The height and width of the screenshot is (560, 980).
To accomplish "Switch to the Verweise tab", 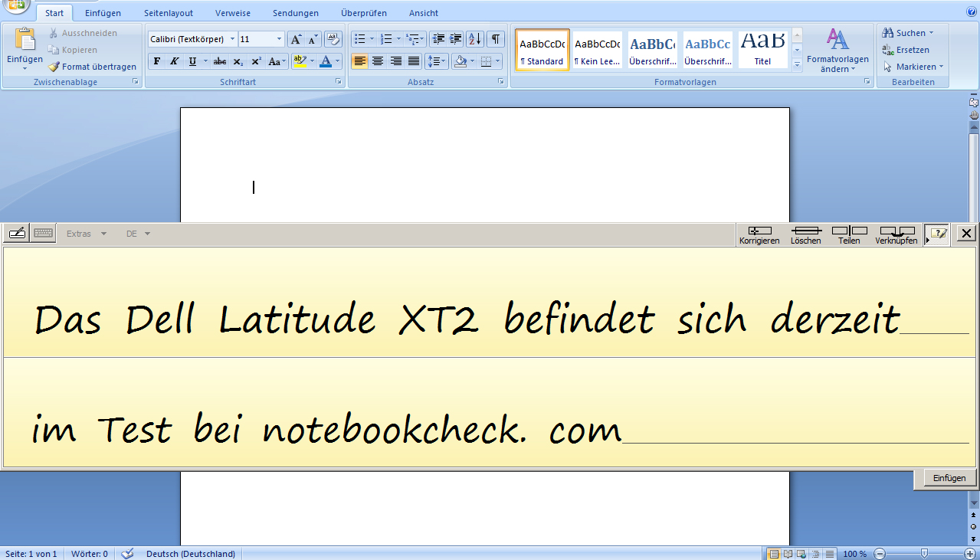I will coord(233,13).
